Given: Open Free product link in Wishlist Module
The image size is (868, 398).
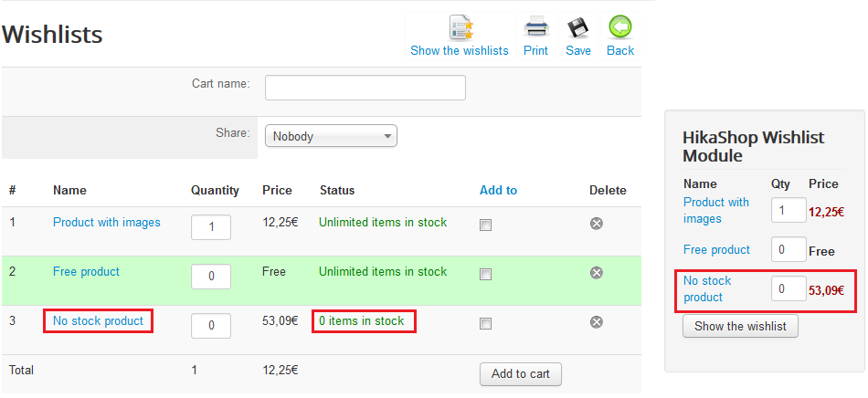Looking at the screenshot, I should 716,250.
